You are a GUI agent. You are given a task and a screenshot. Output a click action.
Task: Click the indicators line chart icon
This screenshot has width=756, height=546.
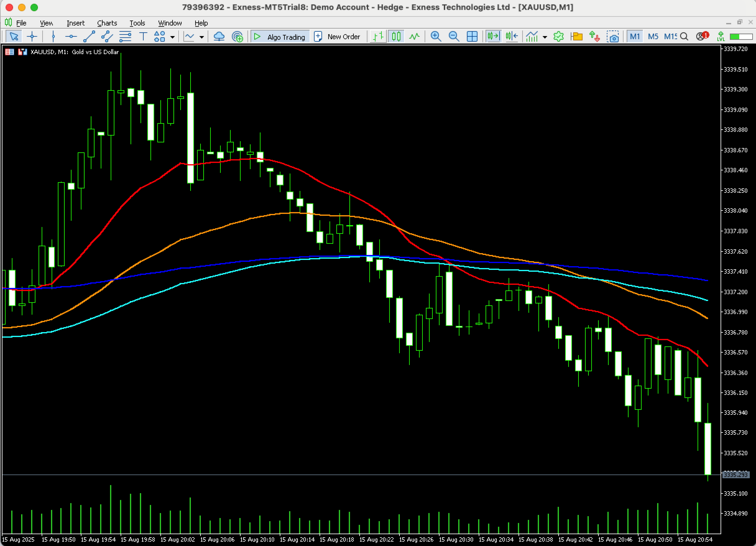[189, 37]
